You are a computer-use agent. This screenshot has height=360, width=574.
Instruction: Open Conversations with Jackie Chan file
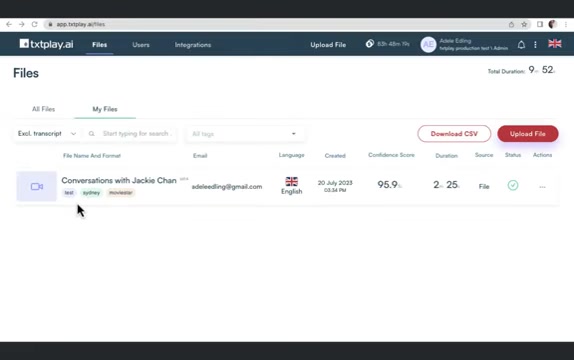pos(119,180)
